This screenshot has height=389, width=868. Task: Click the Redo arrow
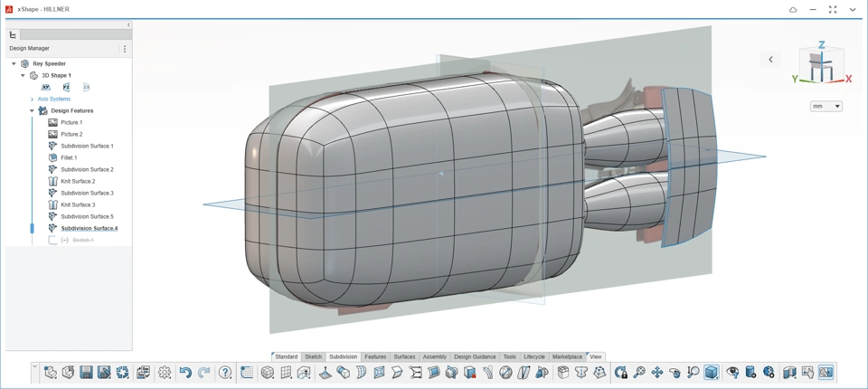(203, 373)
